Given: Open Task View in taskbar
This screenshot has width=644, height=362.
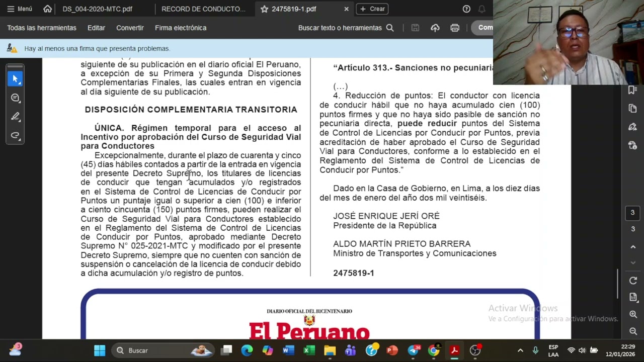Looking at the screenshot, I should pyautogui.click(x=227, y=350).
